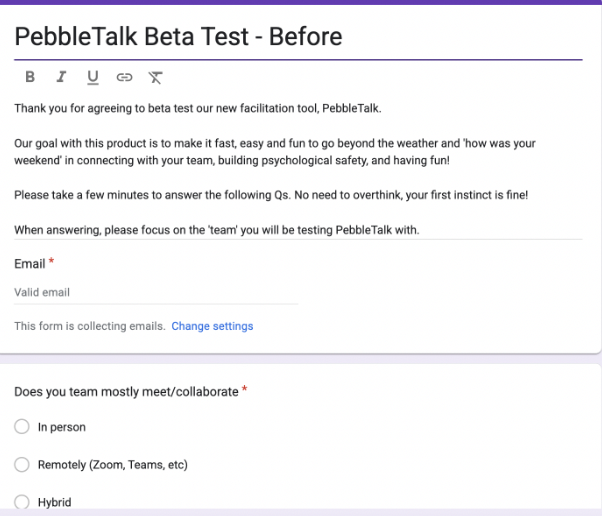The image size is (602, 516).
Task: Toggle bold formatting for the description
Action: click(x=30, y=77)
